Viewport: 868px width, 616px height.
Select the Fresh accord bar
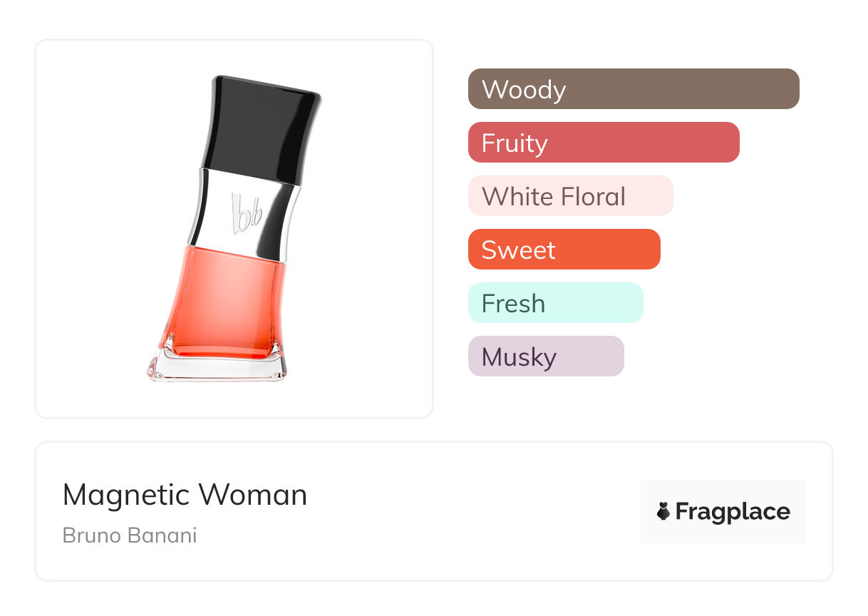(x=556, y=303)
